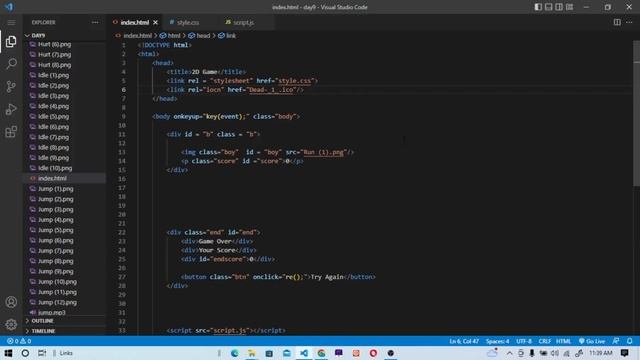Open Idle (10).png in the explorer
This screenshot has height=360, width=640.
coord(55,168)
